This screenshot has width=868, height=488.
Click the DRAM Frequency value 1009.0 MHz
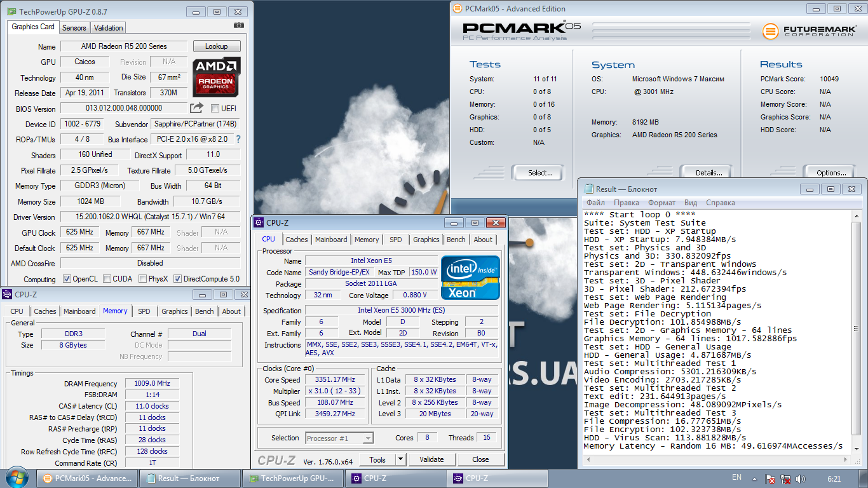pyautogui.click(x=152, y=383)
